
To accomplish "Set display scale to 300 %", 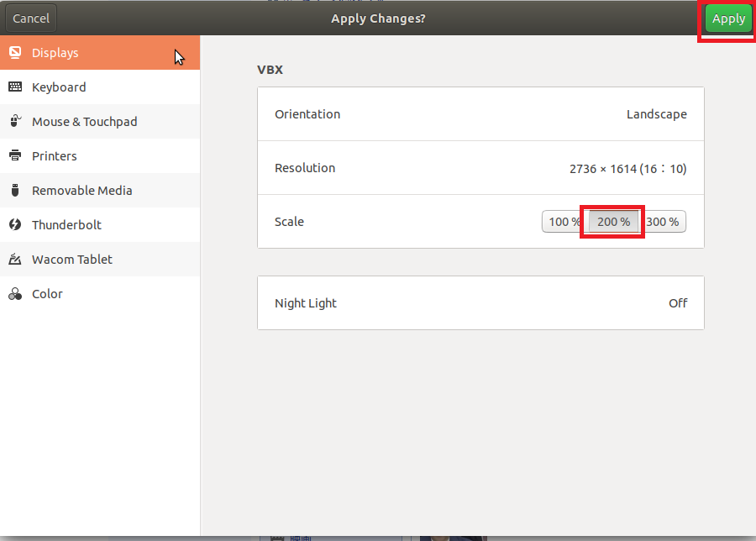I will point(664,222).
